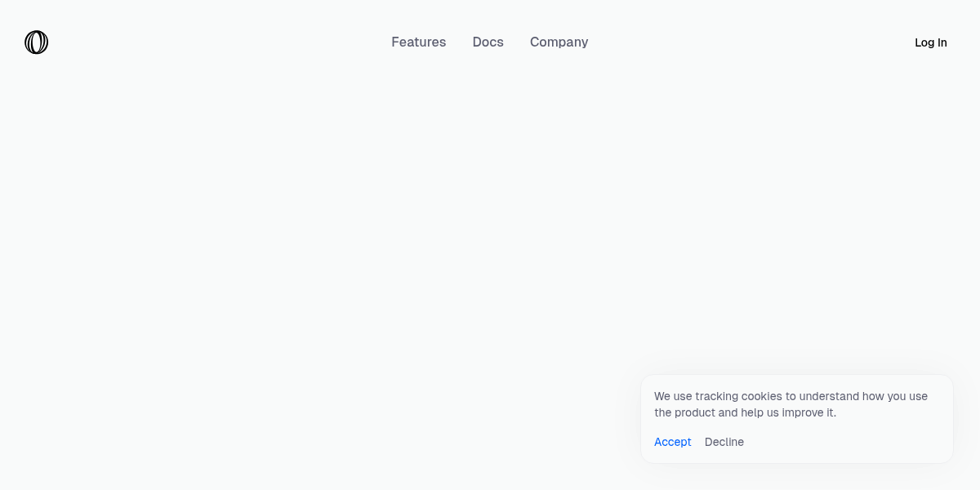The width and height of the screenshot is (980, 490).
Task: Select Features in the top navigation
Action: [x=418, y=42]
